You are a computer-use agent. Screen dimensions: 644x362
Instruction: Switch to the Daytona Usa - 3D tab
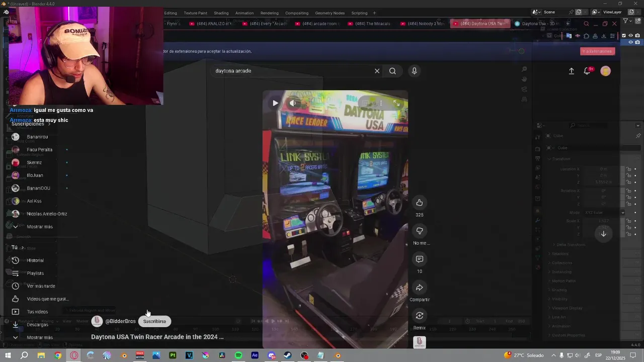point(538,24)
